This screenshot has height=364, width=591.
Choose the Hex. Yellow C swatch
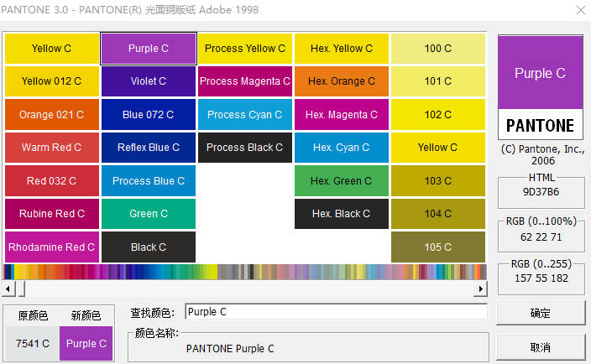342,49
